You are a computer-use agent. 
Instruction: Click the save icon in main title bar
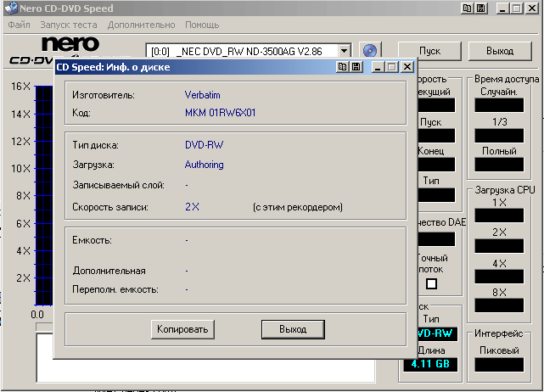[481, 8]
